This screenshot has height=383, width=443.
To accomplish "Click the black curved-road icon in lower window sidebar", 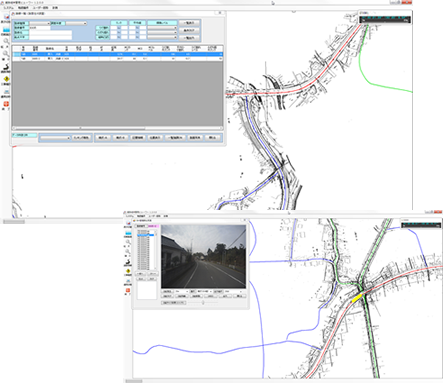I will click(128, 261).
